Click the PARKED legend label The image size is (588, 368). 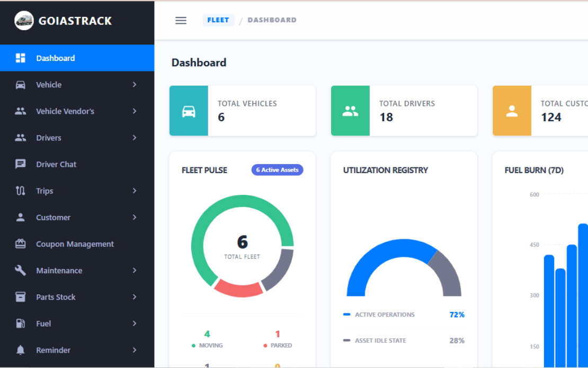[281, 345]
